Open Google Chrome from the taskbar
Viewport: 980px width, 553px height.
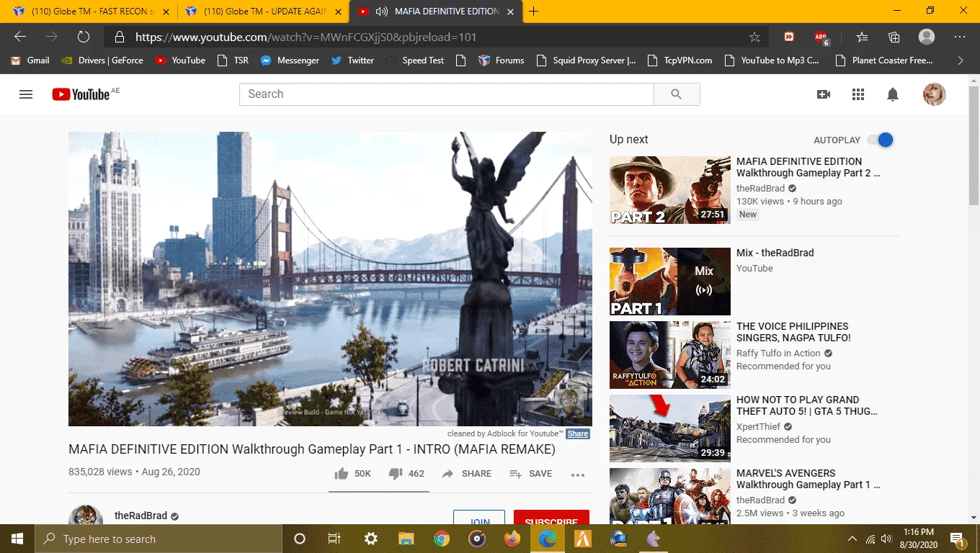pos(442,539)
